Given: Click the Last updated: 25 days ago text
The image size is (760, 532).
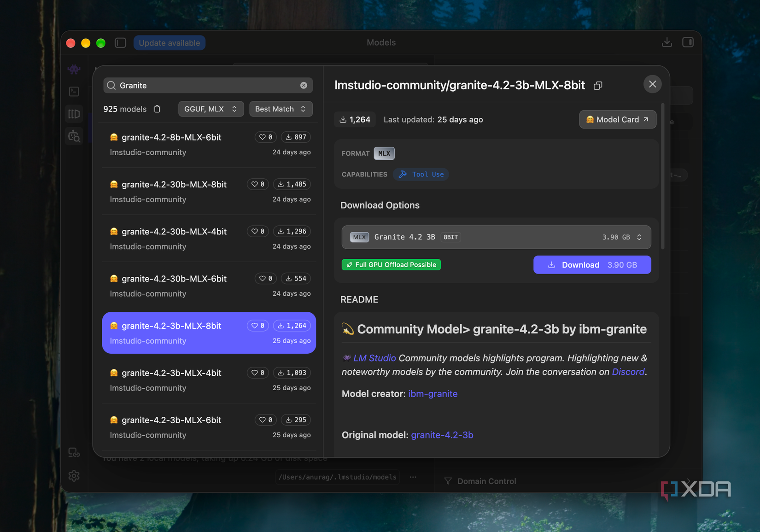Looking at the screenshot, I should pos(433,120).
